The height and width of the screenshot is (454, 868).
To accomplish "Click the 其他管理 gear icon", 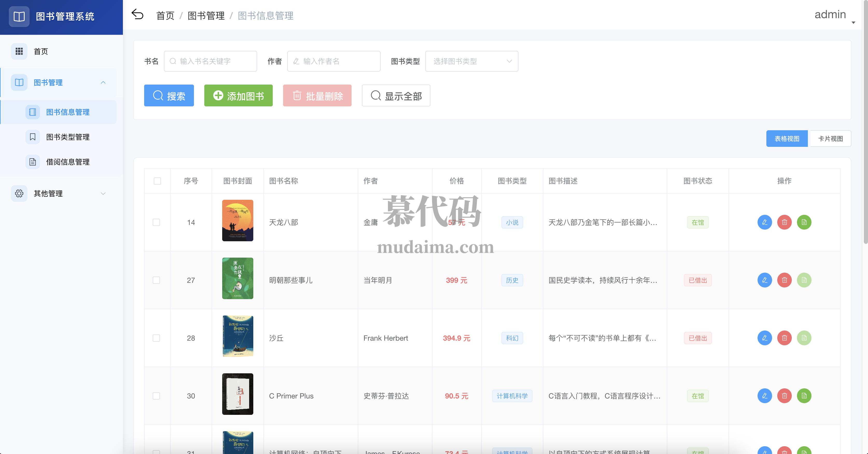I will 19,193.
